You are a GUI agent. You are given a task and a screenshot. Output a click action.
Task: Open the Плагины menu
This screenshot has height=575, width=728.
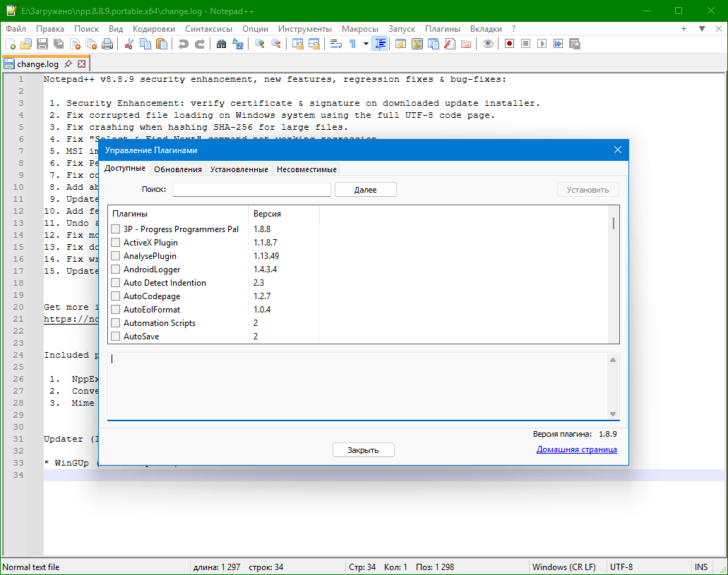pos(442,29)
